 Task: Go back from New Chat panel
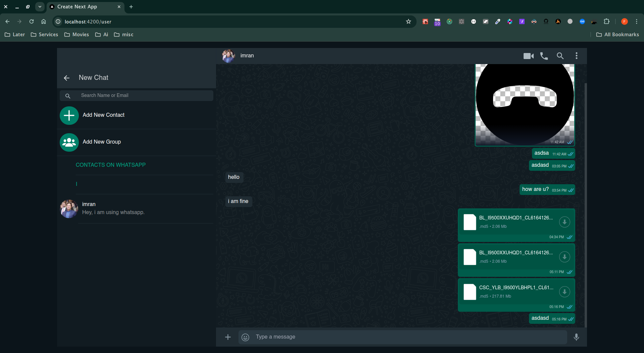(66, 78)
